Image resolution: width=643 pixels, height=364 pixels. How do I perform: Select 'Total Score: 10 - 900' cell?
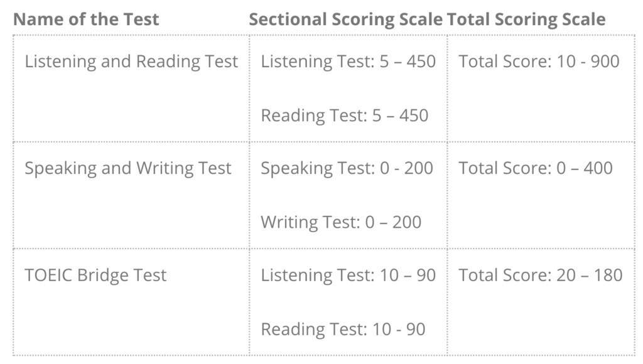(x=539, y=62)
